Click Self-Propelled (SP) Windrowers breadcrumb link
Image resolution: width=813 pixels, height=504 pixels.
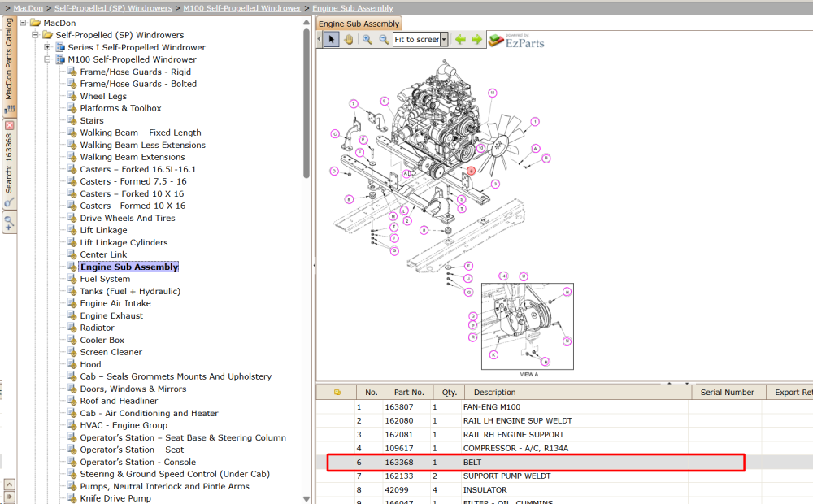coord(113,8)
